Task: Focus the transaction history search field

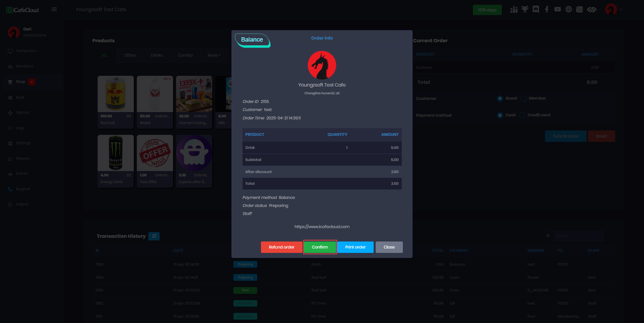Action: (579, 236)
